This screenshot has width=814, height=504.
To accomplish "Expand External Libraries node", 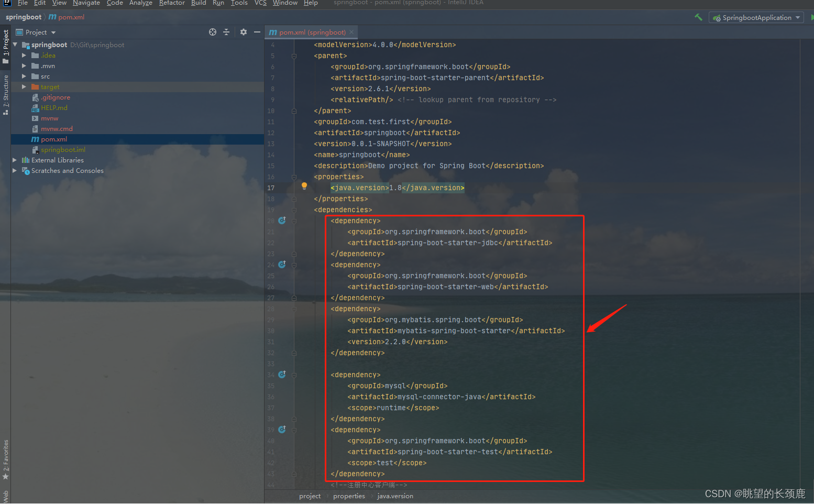I will [x=15, y=160].
